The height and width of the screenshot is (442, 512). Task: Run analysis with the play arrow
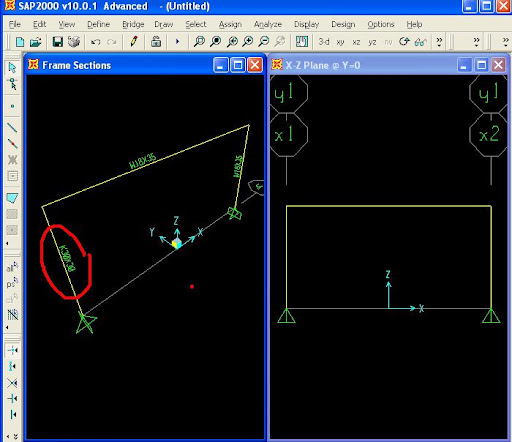[177, 42]
